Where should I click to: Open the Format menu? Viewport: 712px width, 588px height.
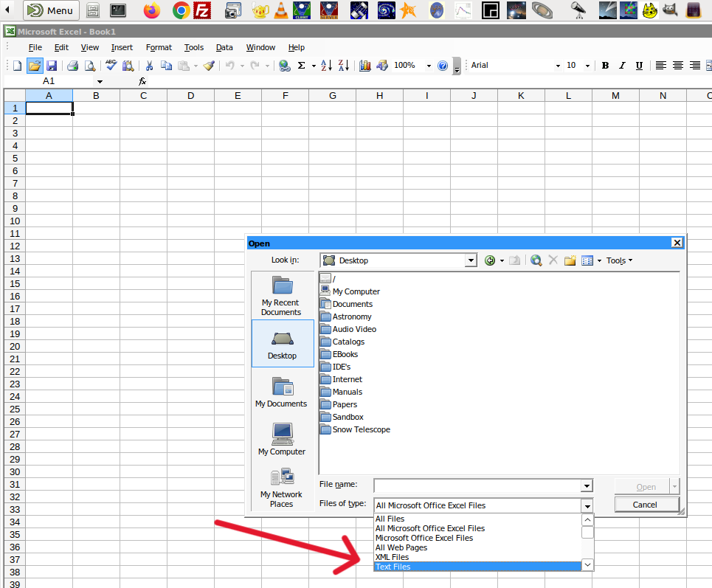pyautogui.click(x=159, y=47)
